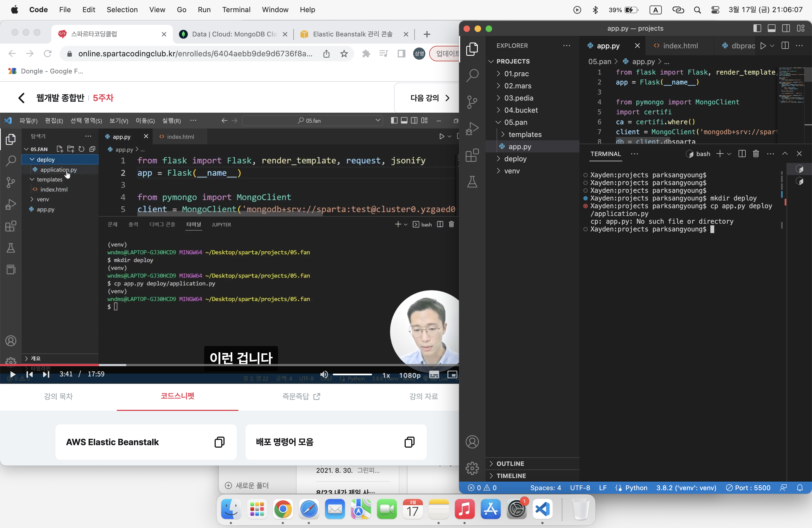Play the lecture video
This screenshot has width=812, height=528.
point(13,374)
